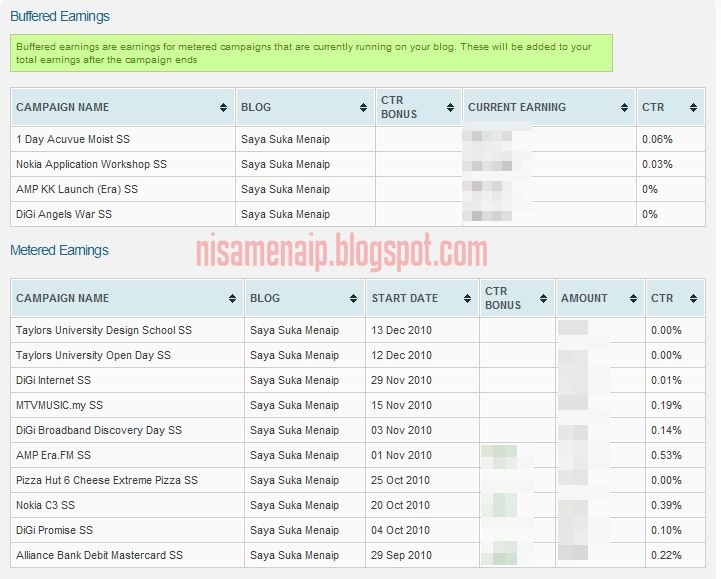
Task: Sort Buffered table by CTR arrows
Action: (x=693, y=107)
